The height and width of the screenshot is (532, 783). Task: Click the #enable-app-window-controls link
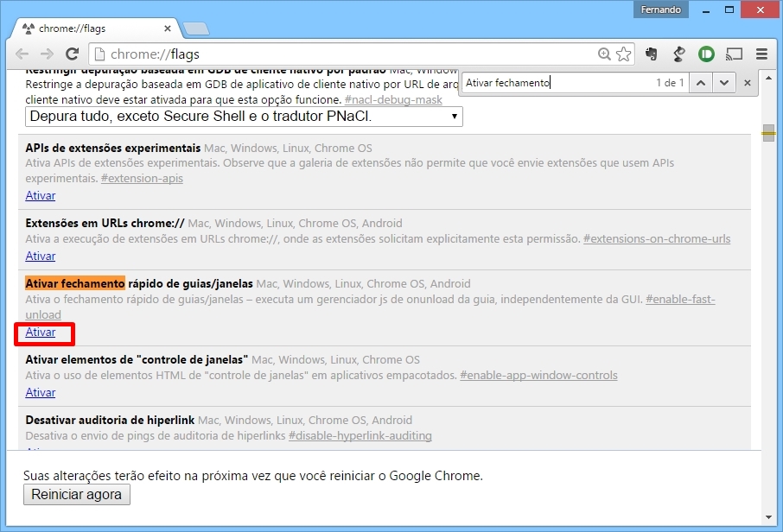tap(538, 376)
